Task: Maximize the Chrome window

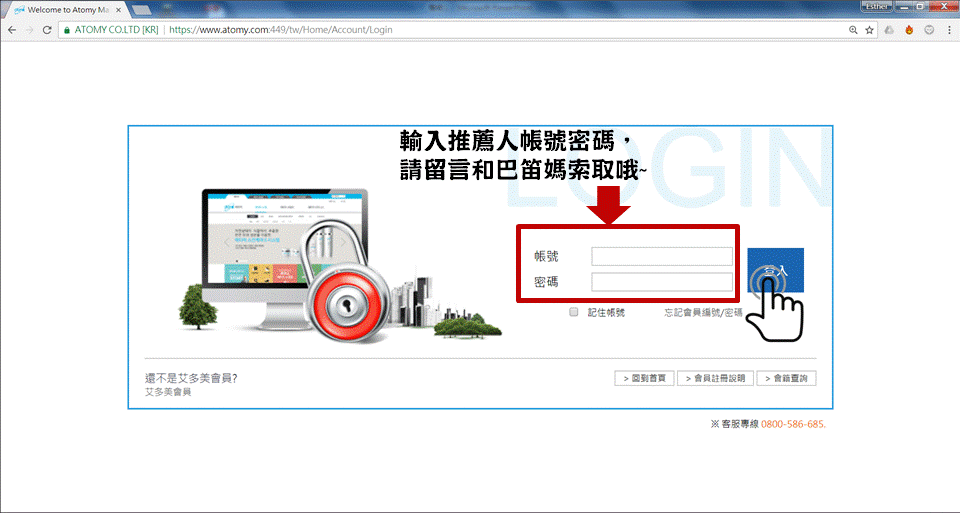Action: pos(920,7)
